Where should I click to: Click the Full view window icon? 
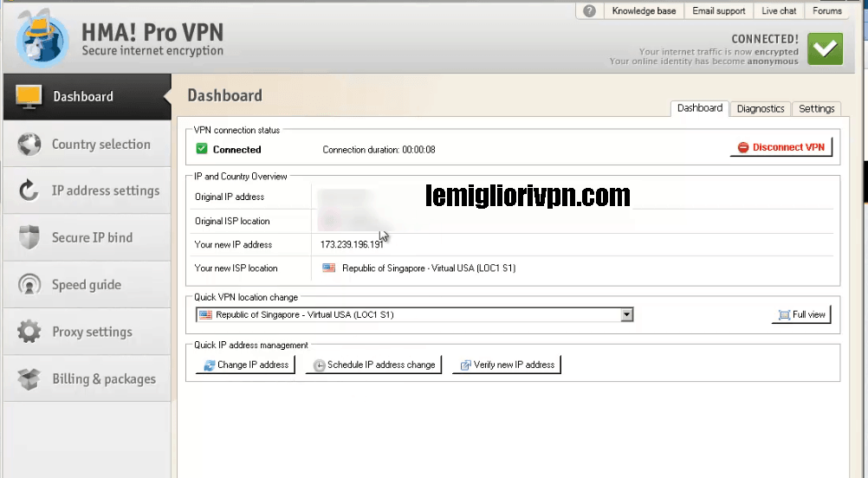pos(784,315)
